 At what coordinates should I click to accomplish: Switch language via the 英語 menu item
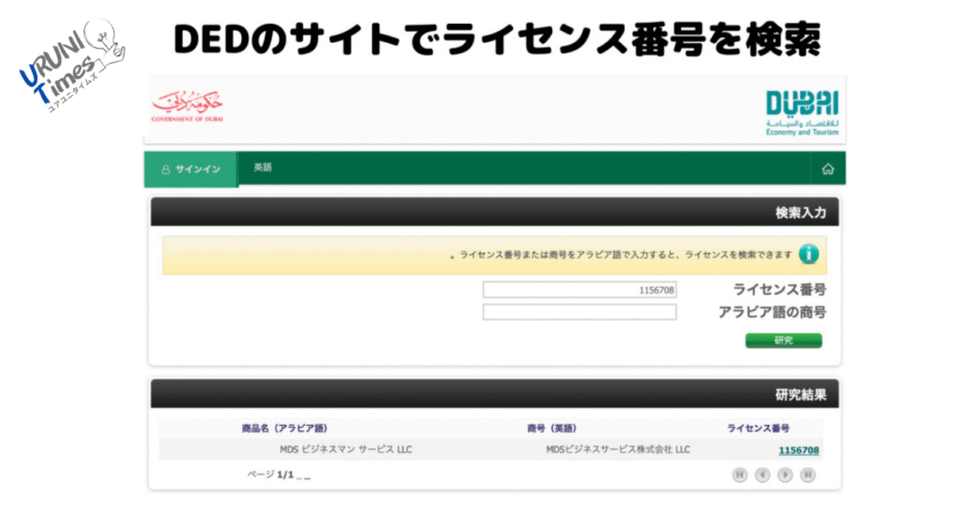[262, 167]
